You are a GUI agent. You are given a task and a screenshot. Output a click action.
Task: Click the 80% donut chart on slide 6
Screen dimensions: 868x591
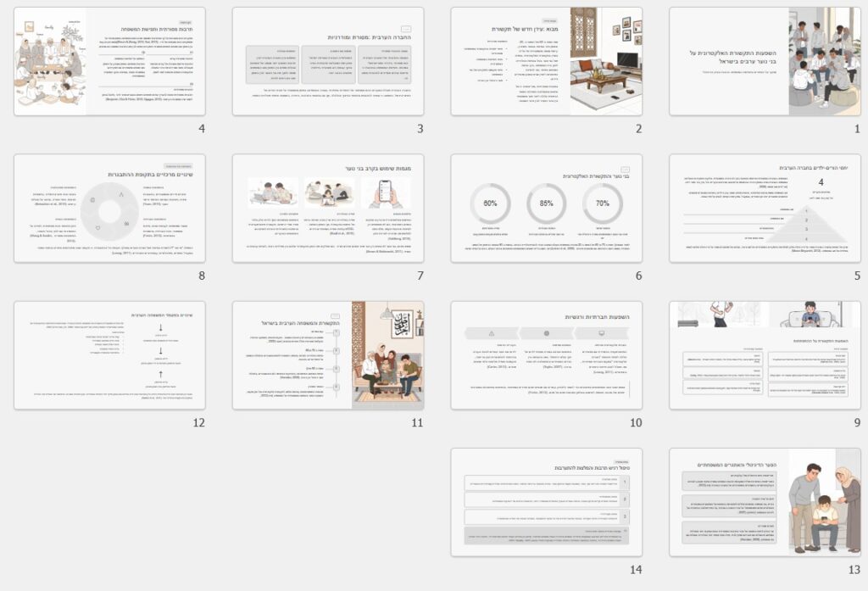tap(490, 204)
